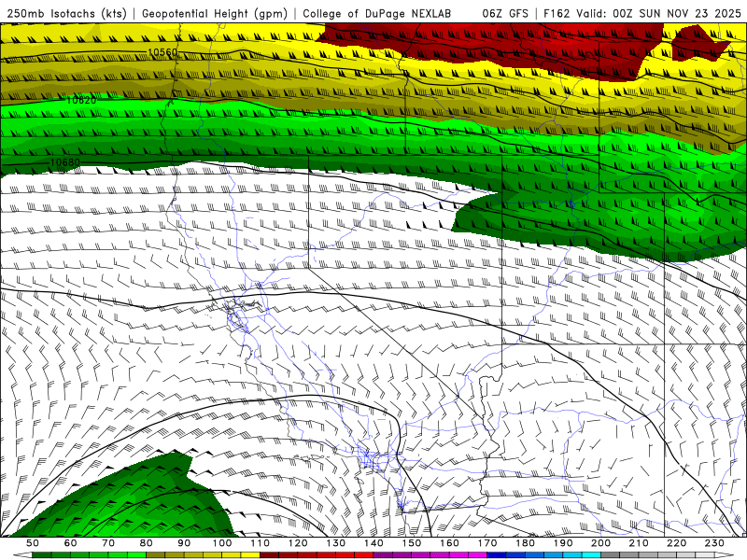Click the "College of DuPage NEXLAB" header text
The image size is (747, 560).
click(377, 14)
